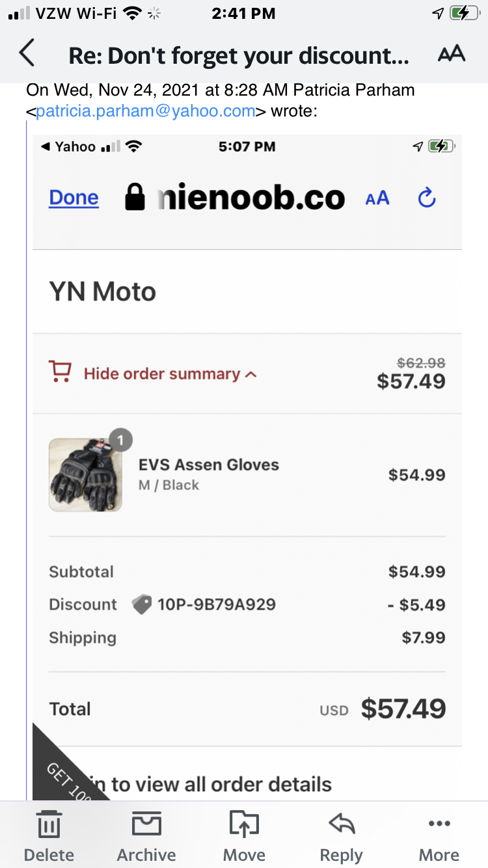Archive this email
The height and width of the screenshot is (868, 488).
click(146, 835)
